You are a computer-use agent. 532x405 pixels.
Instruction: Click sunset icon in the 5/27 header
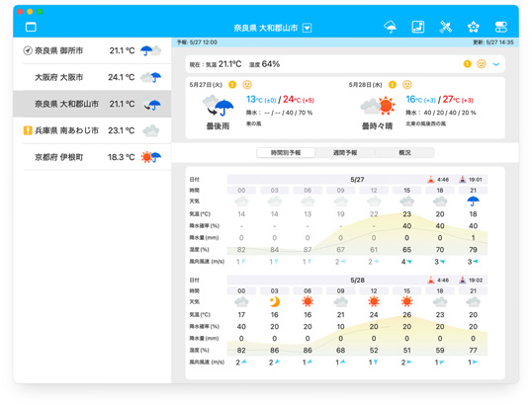(x=463, y=179)
